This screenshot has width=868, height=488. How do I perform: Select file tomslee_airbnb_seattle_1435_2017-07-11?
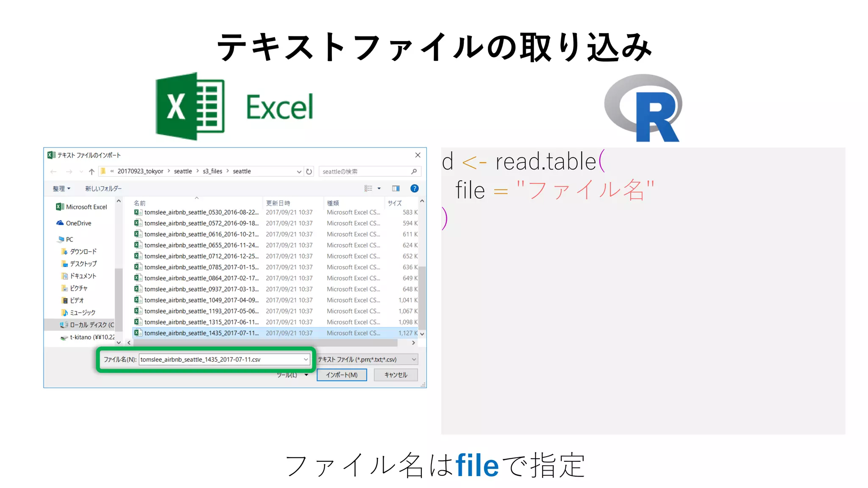click(275, 333)
